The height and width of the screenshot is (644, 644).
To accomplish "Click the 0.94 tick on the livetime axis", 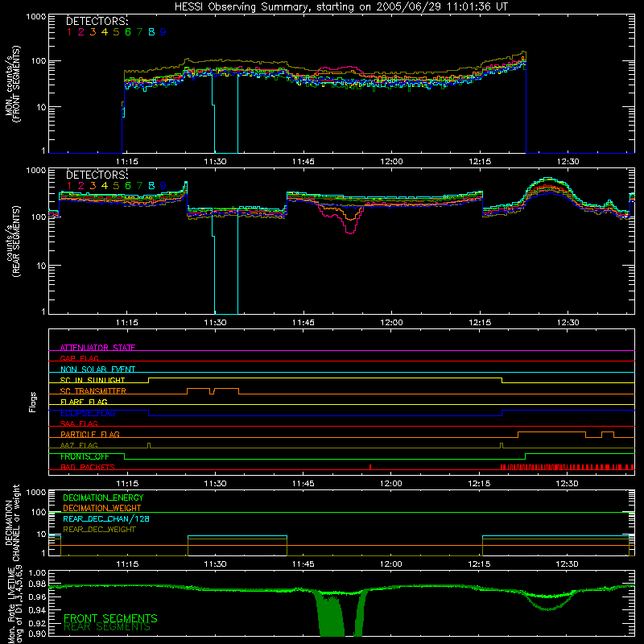I will [37, 610].
